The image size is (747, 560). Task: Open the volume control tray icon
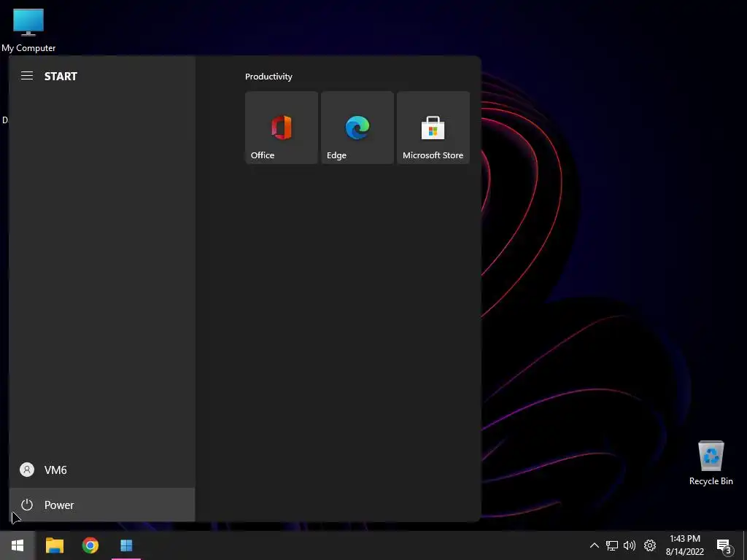(x=630, y=545)
